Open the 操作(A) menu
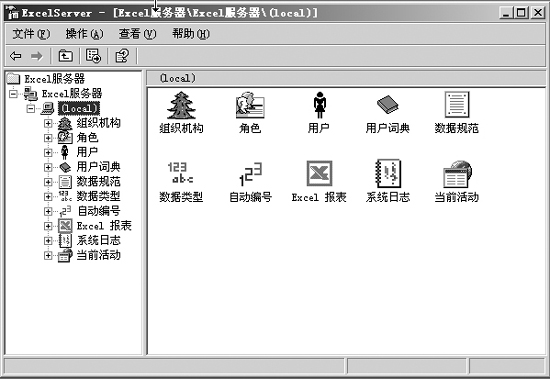 coord(85,34)
